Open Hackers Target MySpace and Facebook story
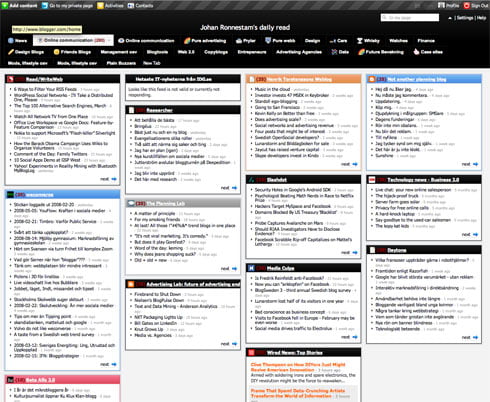 [x=293, y=206]
